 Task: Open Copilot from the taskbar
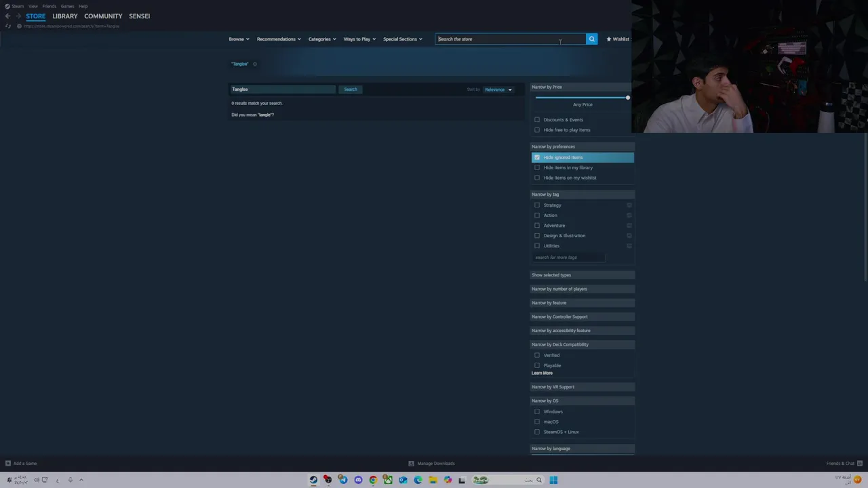448,480
